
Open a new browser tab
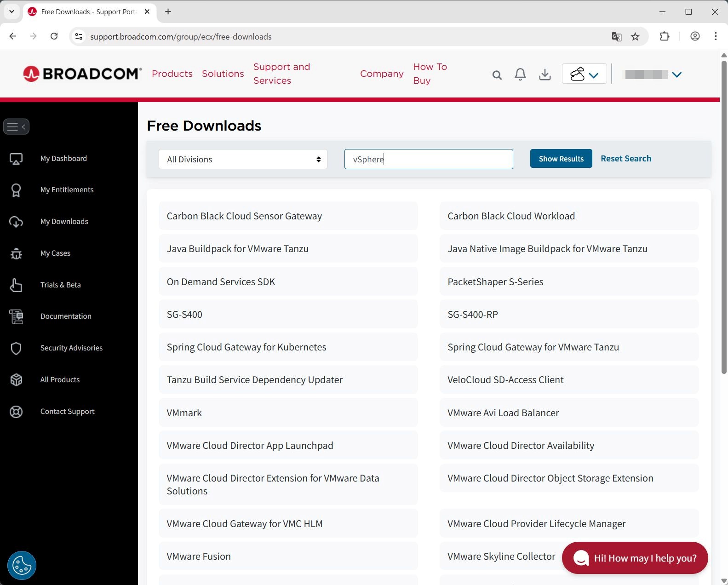pos(168,11)
